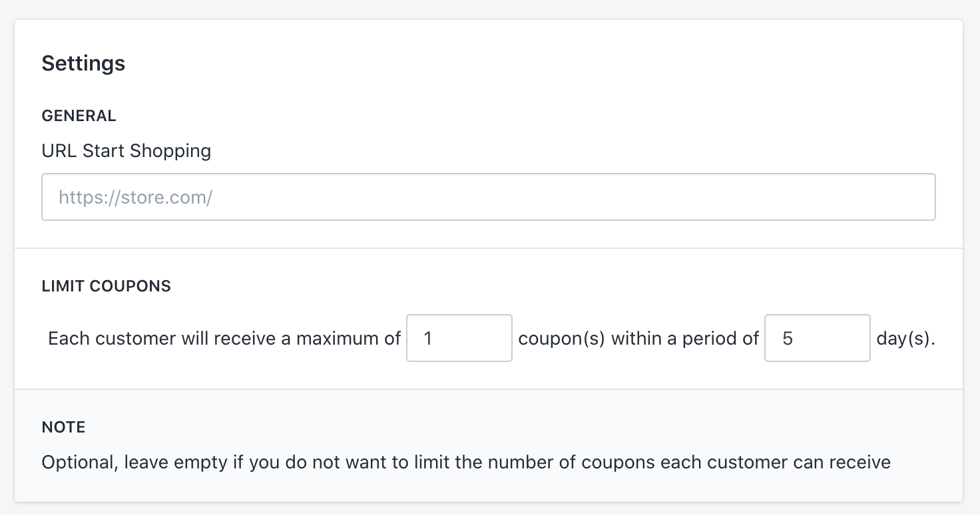Click the word 'Optional' in the note
This screenshot has width=980, height=515.
pos(79,462)
